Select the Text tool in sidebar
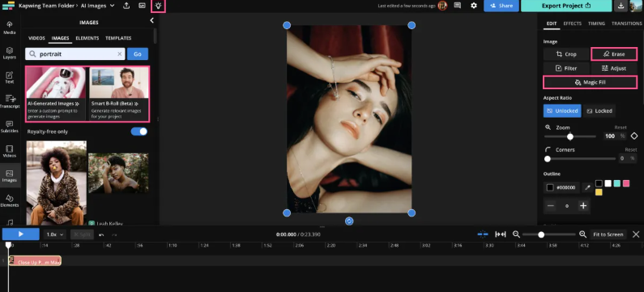 (10, 77)
